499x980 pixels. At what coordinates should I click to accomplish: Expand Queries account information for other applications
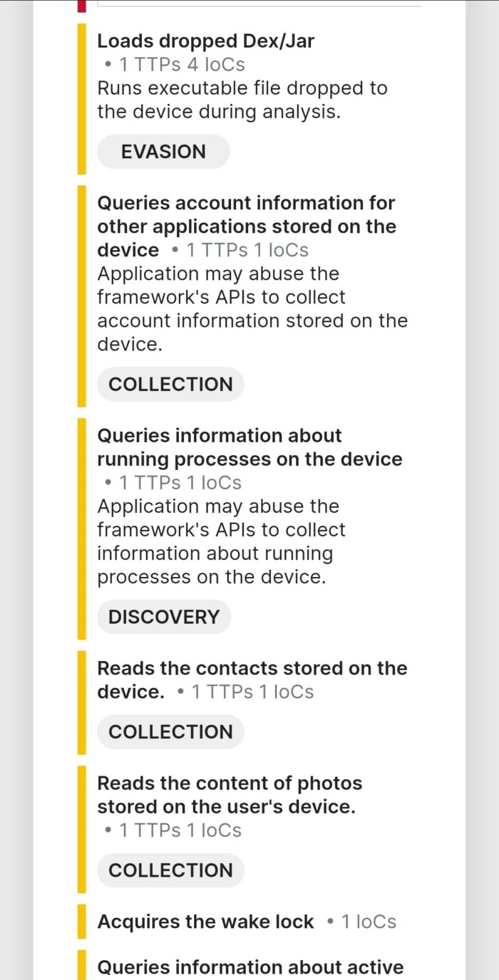247,226
